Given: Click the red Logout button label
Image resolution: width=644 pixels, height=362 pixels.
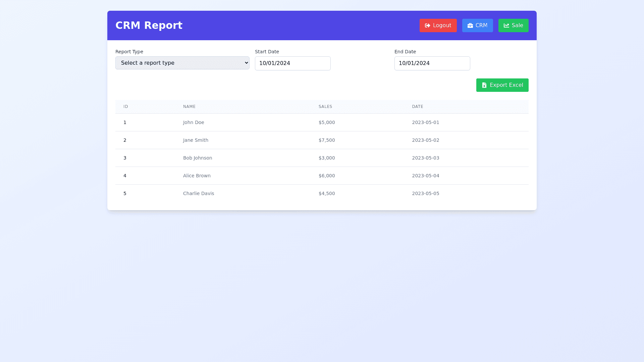Looking at the screenshot, I should pos(442,25).
